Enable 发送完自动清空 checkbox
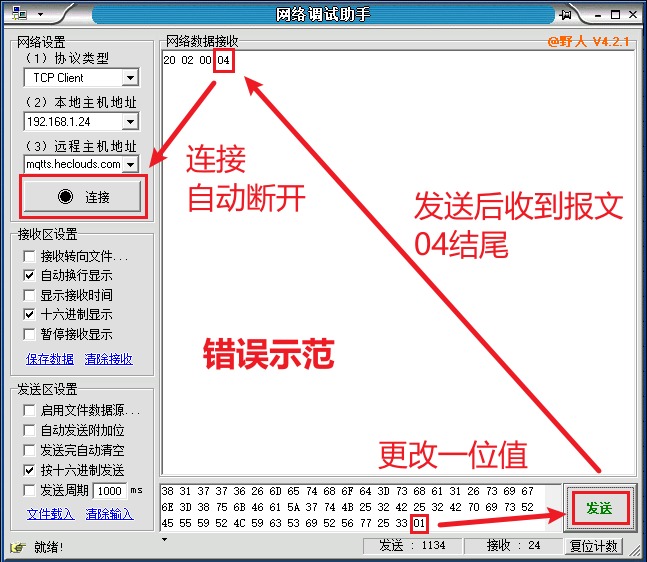The image size is (647, 562). click(x=29, y=450)
